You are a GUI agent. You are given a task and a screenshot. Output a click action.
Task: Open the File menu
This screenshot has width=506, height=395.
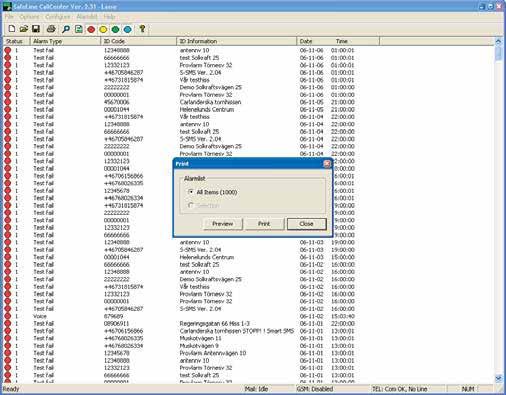(9, 17)
